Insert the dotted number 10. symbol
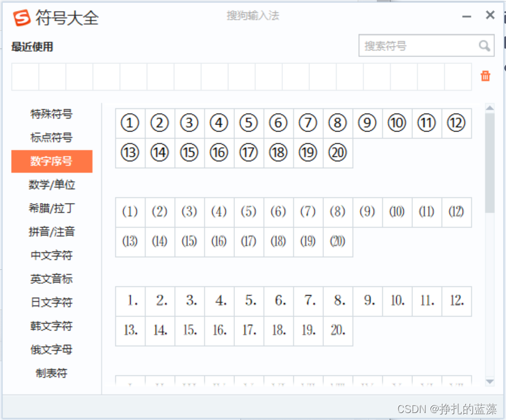The width and height of the screenshot is (506, 420). [398, 301]
